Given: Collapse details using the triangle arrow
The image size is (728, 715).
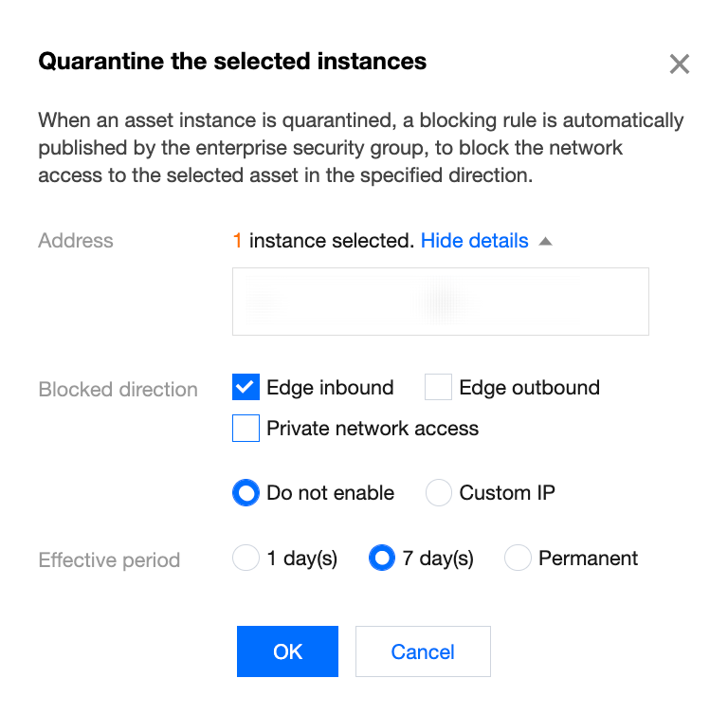Looking at the screenshot, I should coord(545,242).
